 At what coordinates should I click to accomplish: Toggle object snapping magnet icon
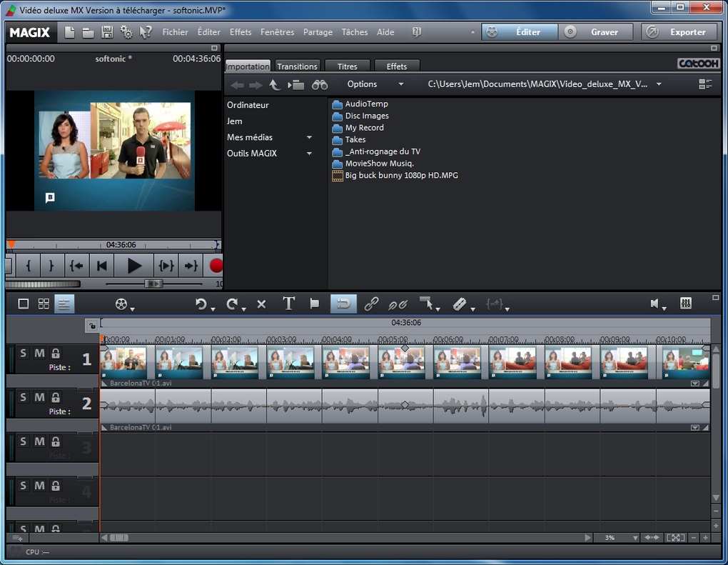[x=343, y=304]
